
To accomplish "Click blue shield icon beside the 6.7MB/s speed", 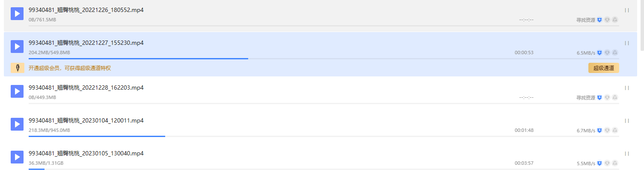I will [x=599, y=131].
